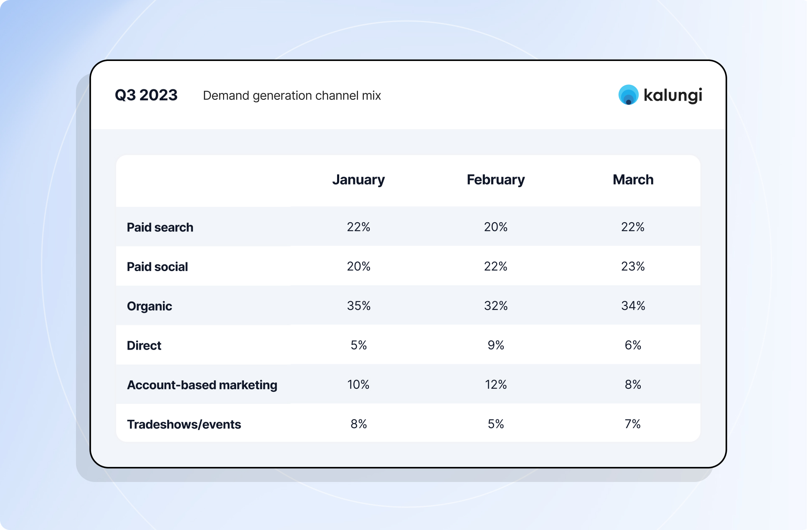The width and height of the screenshot is (812, 530).
Task: Click Tradeshows/events March value of 7%
Action: point(633,424)
